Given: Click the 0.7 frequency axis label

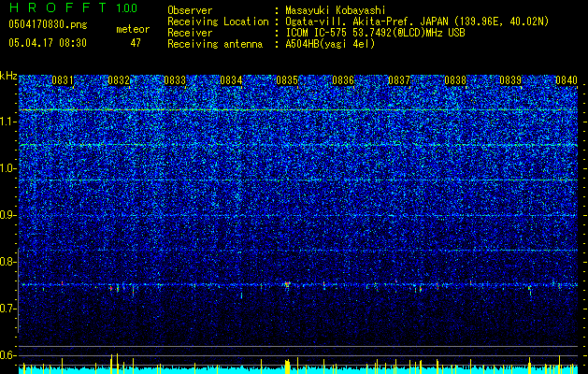Looking at the screenshot, I should coord(8,309).
